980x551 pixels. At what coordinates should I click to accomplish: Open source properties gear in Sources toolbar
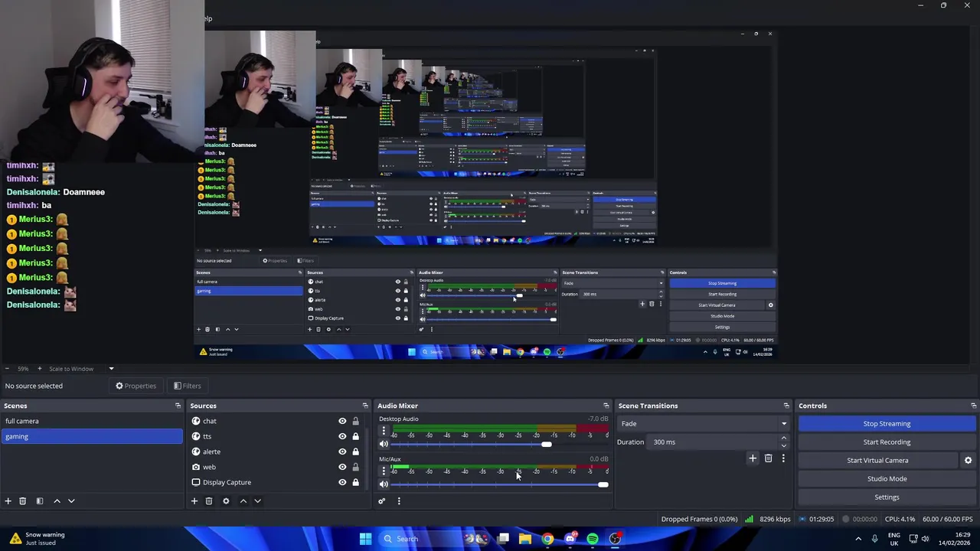click(x=226, y=500)
